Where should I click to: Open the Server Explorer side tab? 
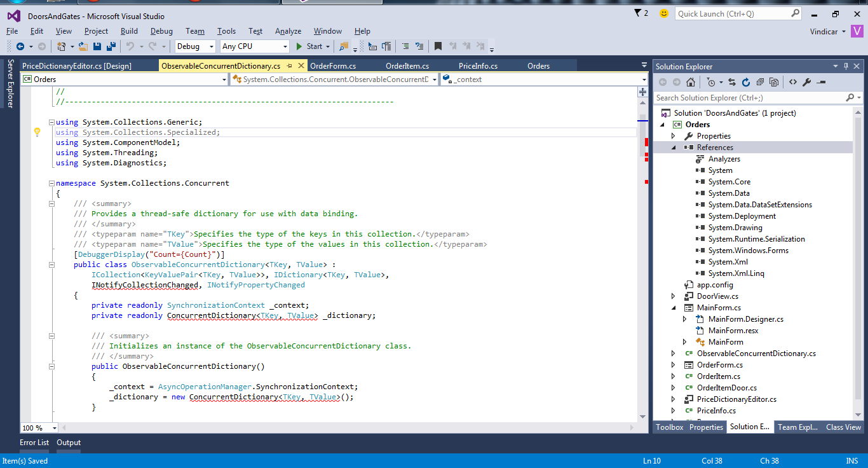coord(10,83)
